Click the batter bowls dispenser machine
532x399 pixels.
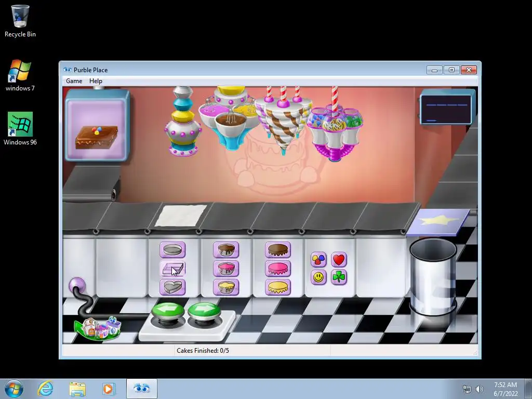(x=230, y=118)
